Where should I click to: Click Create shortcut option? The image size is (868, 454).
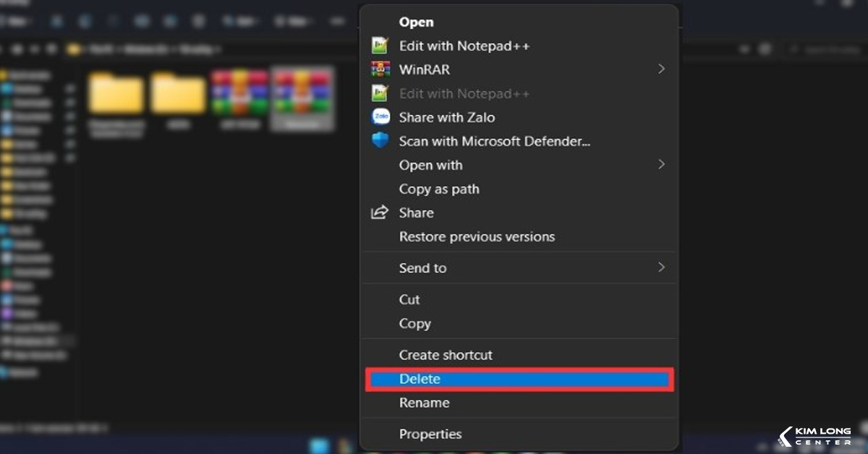pos(445,355)
